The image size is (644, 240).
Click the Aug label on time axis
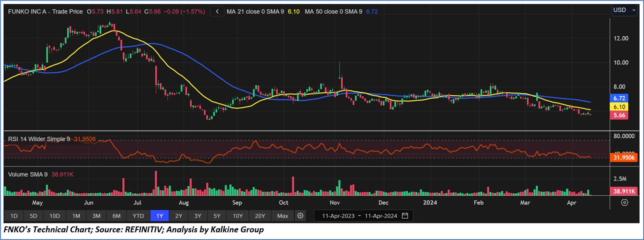coord(183,203)
